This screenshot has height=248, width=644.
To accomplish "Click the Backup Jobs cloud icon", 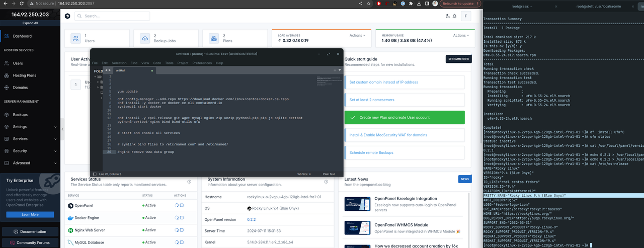I will (x=144, y=38).
